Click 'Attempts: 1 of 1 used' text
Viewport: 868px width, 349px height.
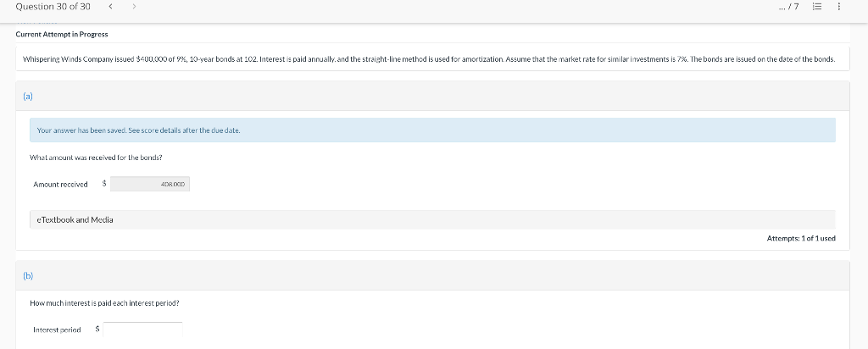(801, 238)
